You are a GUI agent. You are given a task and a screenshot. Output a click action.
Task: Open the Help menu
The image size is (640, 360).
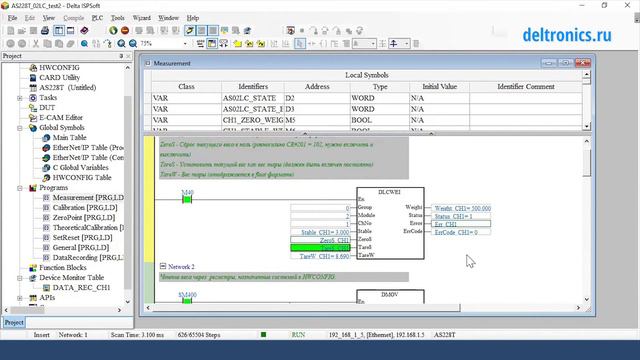(193, 18)
